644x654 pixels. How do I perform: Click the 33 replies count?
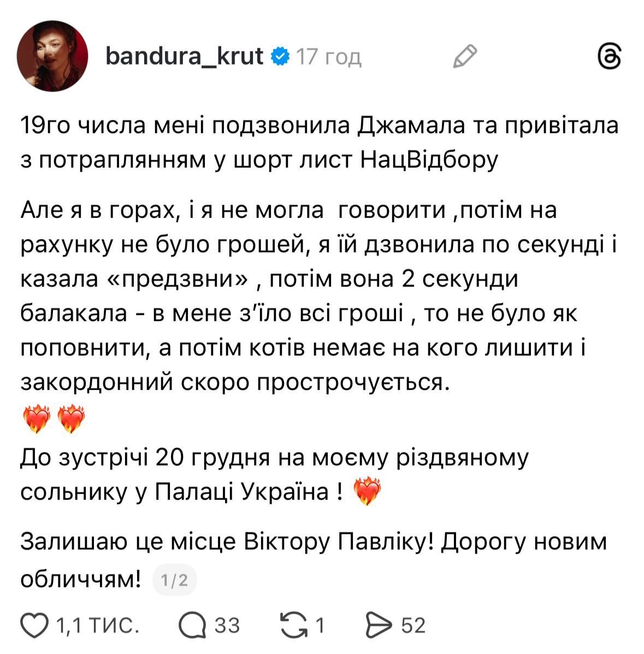[x=227, y=625]
